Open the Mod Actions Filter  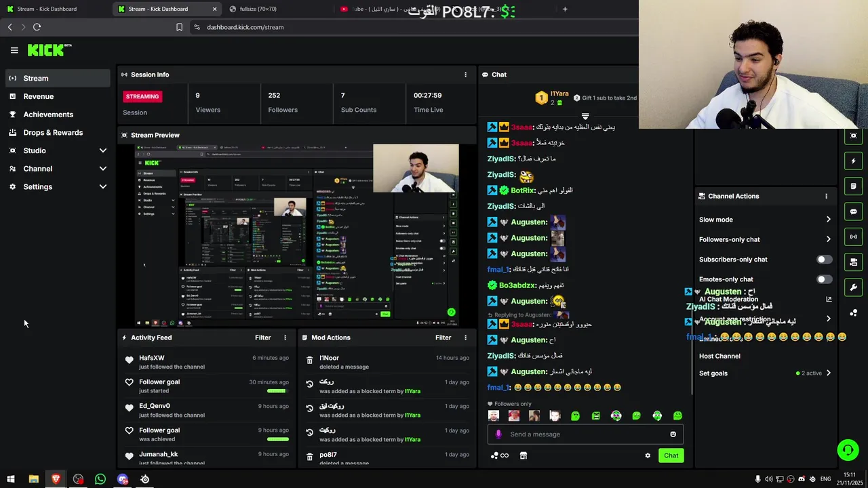(x=443, y=338)
